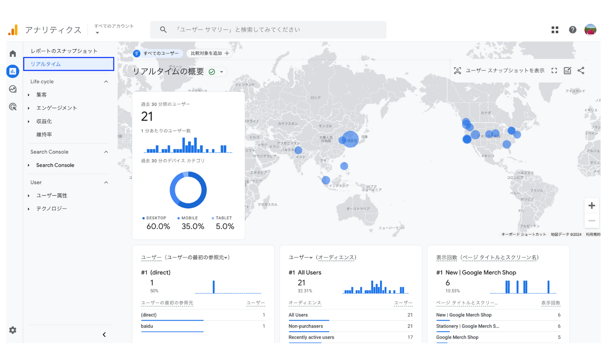Collapse the Life cycle section

(x=106, y=82)
